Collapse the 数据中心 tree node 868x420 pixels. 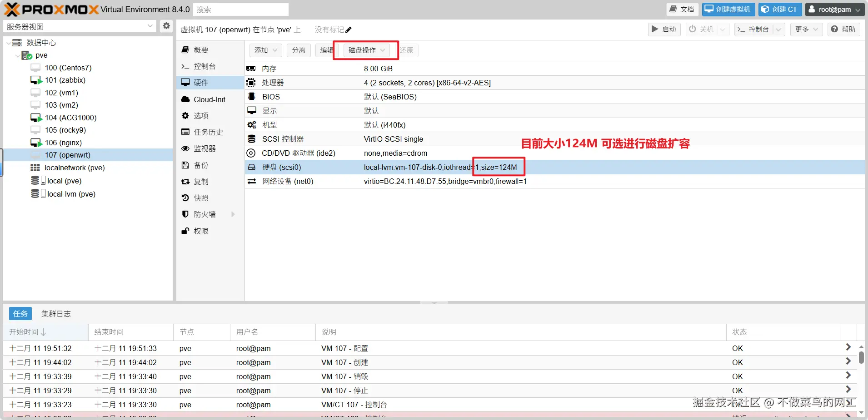coord(9,43)
